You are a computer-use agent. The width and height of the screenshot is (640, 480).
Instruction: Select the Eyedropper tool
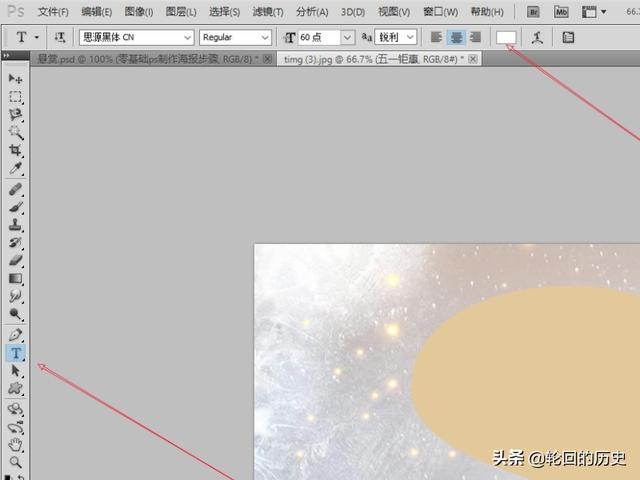click(x=16, y=167)
